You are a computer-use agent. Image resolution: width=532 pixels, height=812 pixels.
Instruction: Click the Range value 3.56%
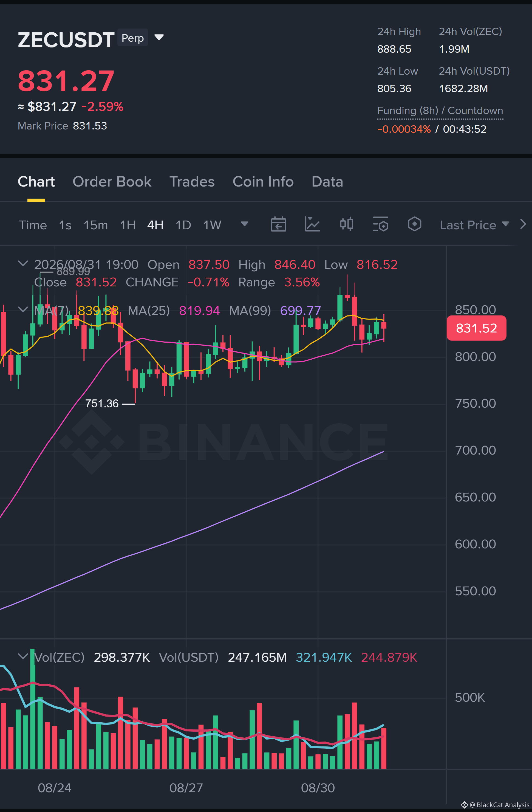(x=302, y=282)
